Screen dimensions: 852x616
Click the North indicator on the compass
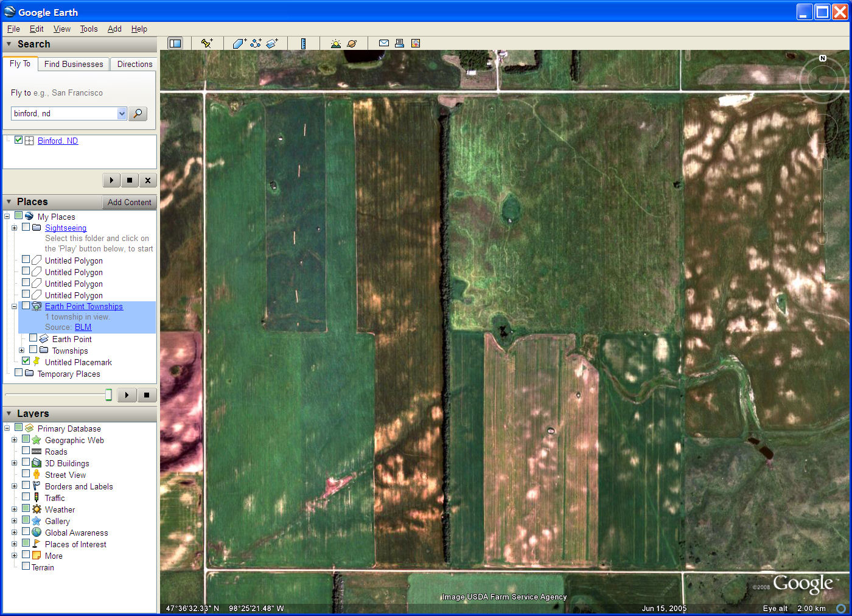pos(823,58)
